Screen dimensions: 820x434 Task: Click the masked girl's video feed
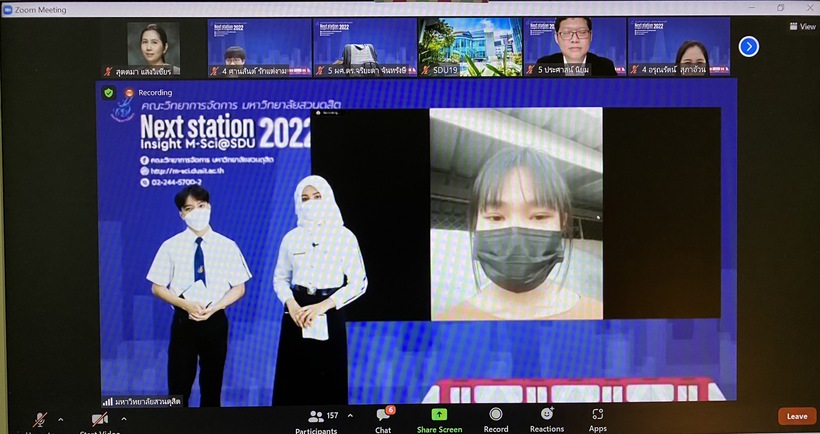pos(516,214)
